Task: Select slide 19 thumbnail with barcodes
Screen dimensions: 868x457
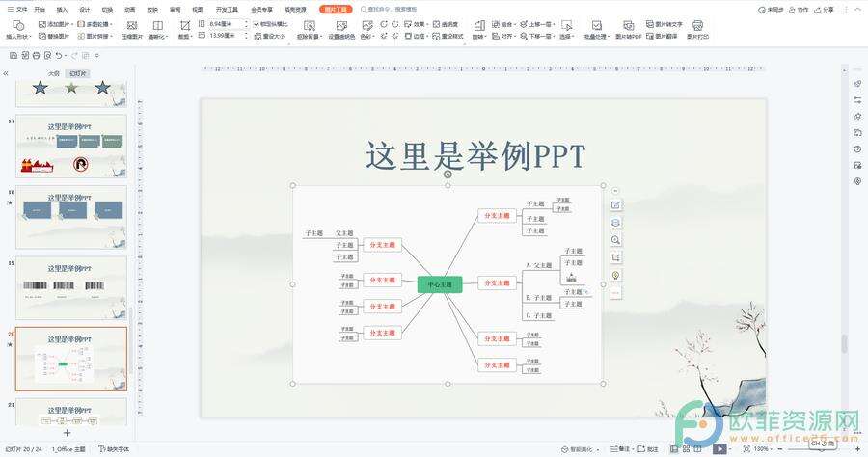Action: click(70, 288)
